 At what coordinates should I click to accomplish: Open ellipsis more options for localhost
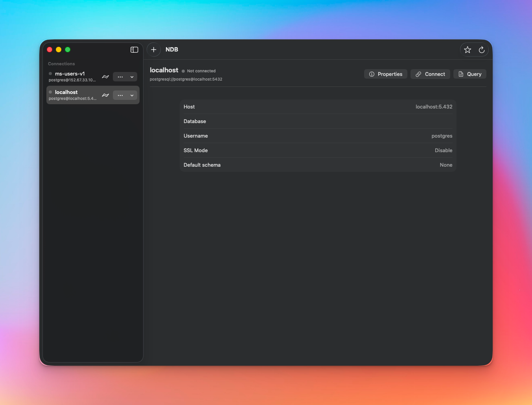(120, 95)
